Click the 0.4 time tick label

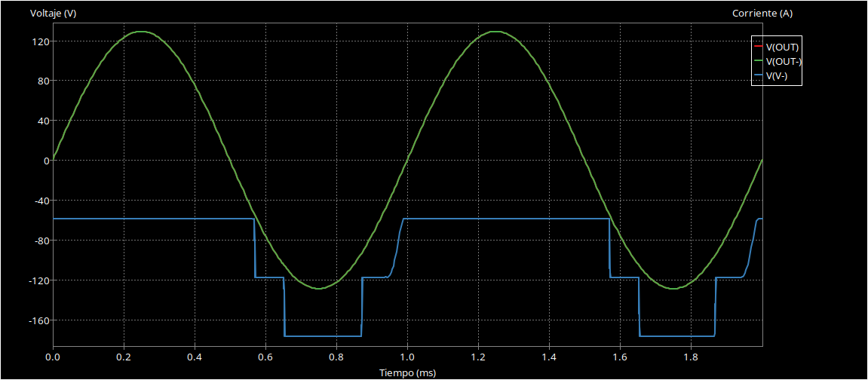click(x=195, y=357)
